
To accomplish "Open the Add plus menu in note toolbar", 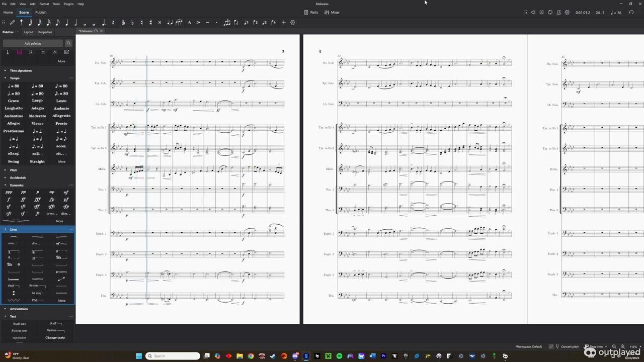I will pyautogui.click(x=284, y=23).
